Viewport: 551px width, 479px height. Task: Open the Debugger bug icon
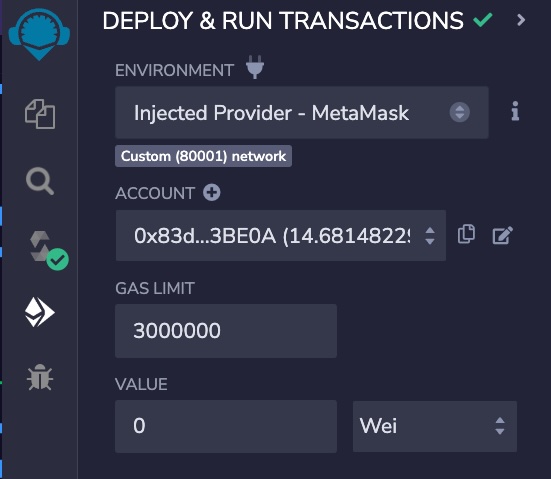pos(40,377)
